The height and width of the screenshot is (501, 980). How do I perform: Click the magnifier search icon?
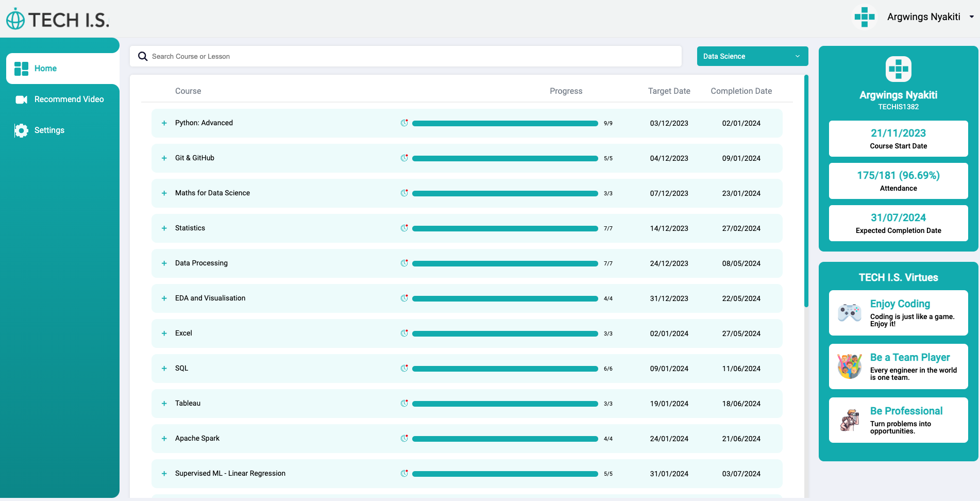pyautogui.click(x=143, y=56)
